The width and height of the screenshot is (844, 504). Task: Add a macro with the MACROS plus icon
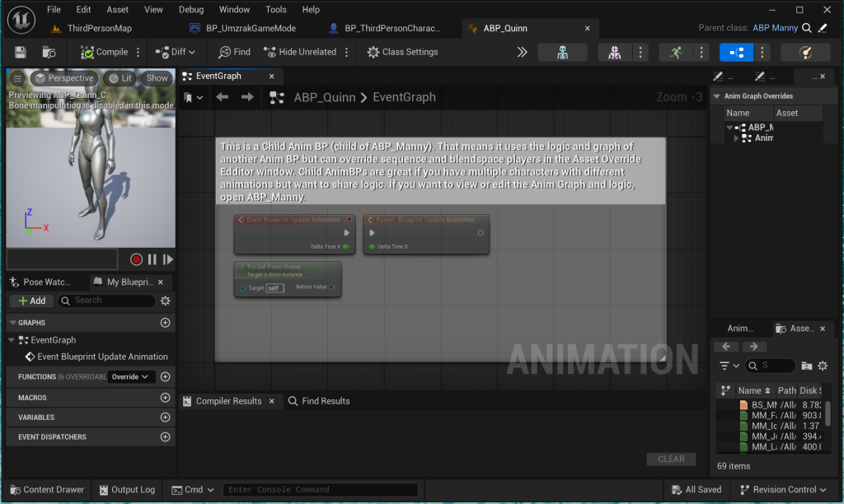165,398
